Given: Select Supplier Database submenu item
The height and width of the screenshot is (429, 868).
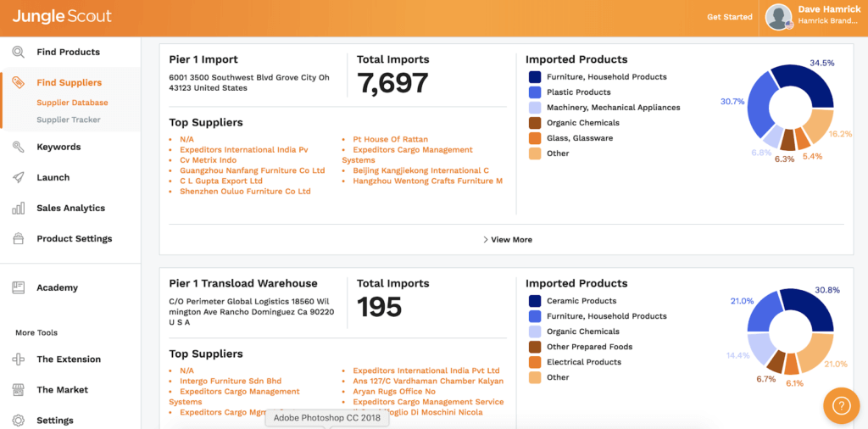Looking at the screenshot, I should 72,103.
